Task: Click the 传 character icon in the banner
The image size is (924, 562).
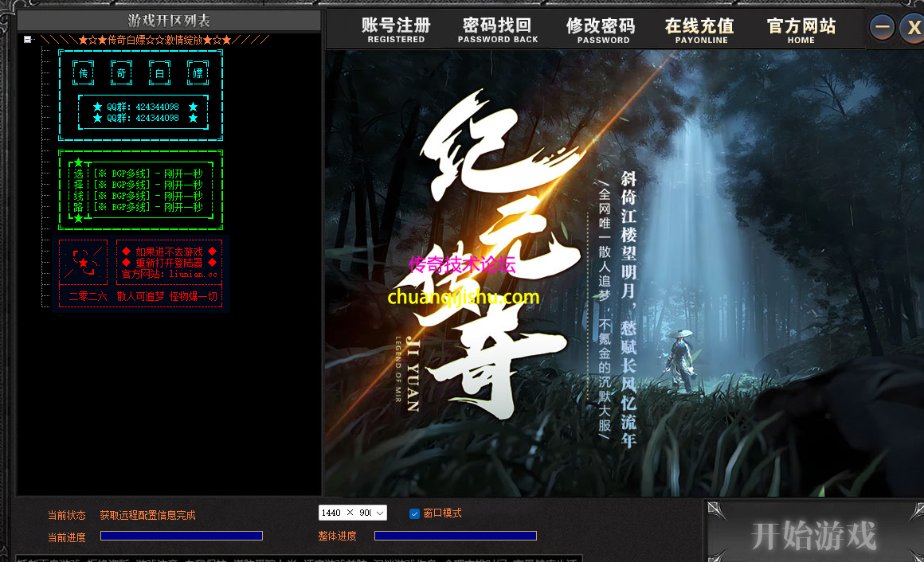Action: [x=84, y=72]
